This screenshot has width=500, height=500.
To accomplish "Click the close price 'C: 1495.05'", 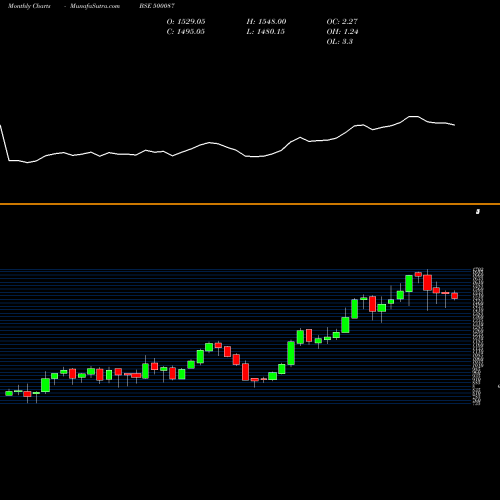I will 186,32.
